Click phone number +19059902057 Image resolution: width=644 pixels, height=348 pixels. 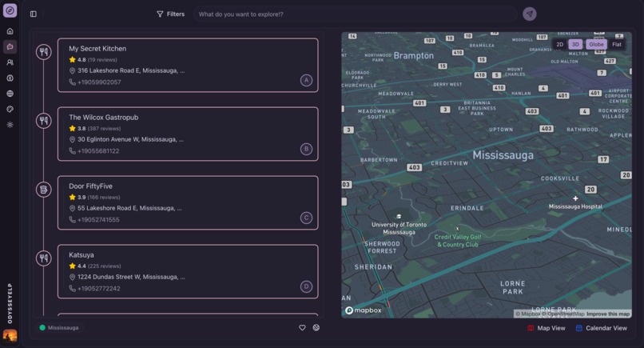tap(99, 82)
